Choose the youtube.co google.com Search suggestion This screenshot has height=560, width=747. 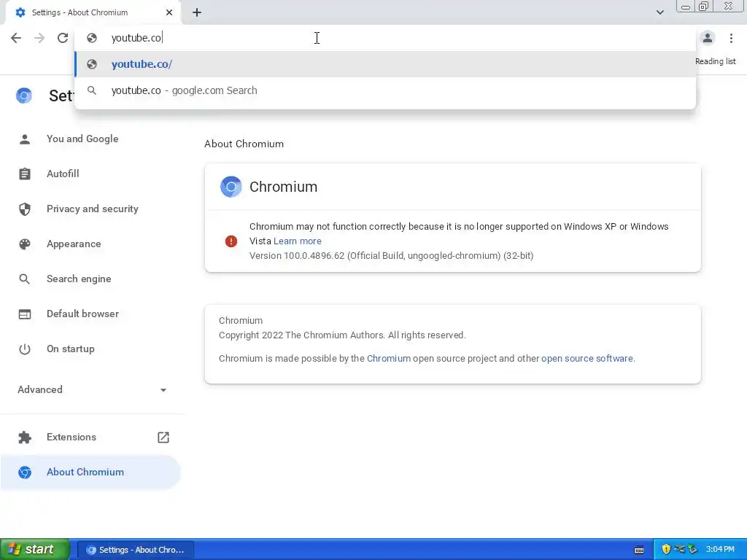385,90
